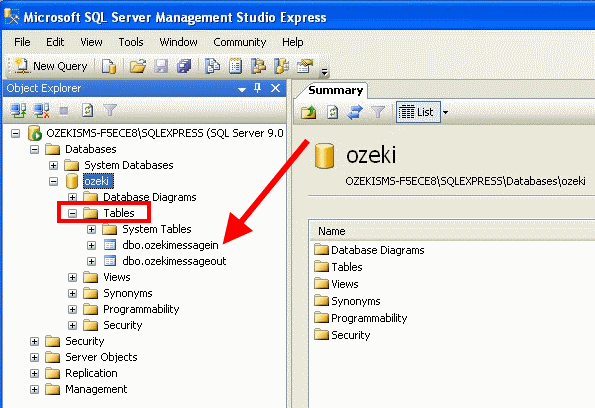Screen dimensions: 595x408
Task: Click the Refresh icon in Summary toolbar
Action: [x=332, y=112]
